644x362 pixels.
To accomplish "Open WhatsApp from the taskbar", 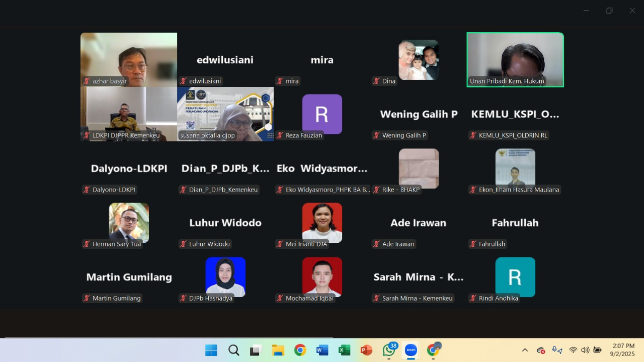I will pyautogui.click(x=389, y=350).
